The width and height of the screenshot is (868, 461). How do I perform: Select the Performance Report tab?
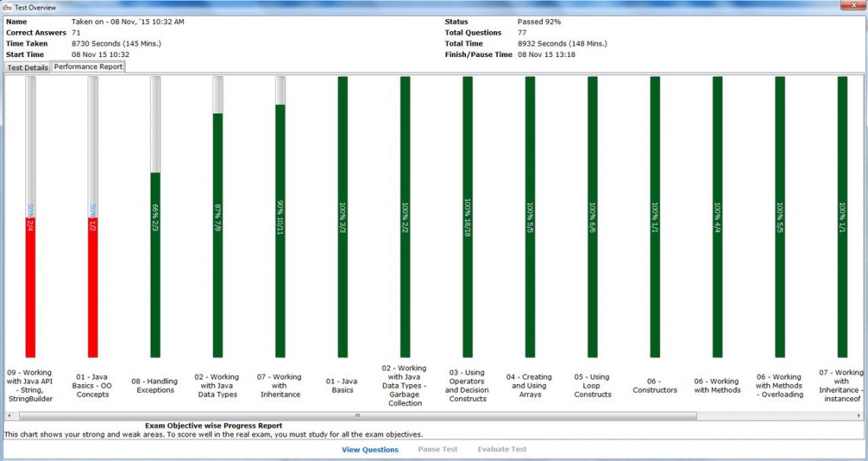[x=88, y=67]
